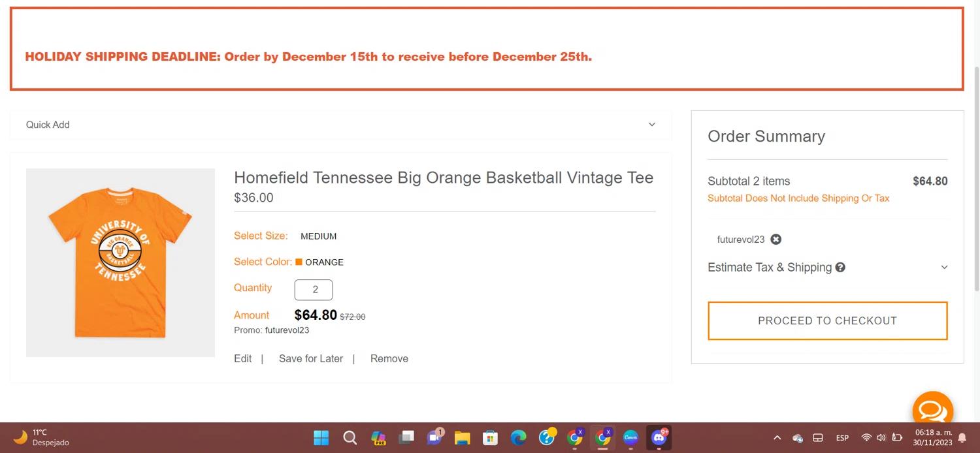Open the live chat bubble

point(932,409)
